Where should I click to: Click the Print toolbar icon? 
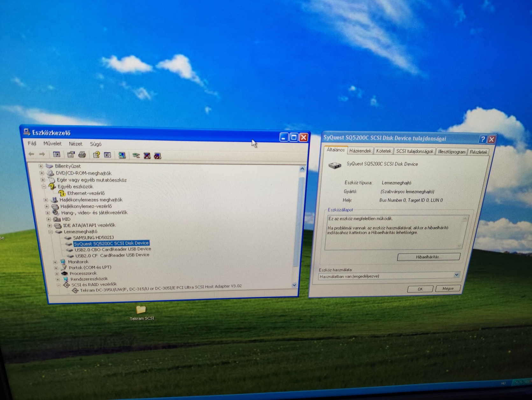[82, 155]
